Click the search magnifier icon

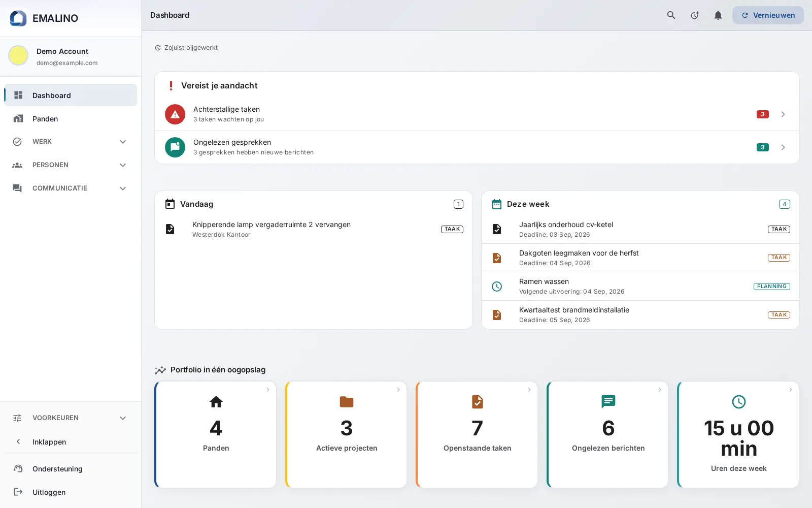pos(671,15)
